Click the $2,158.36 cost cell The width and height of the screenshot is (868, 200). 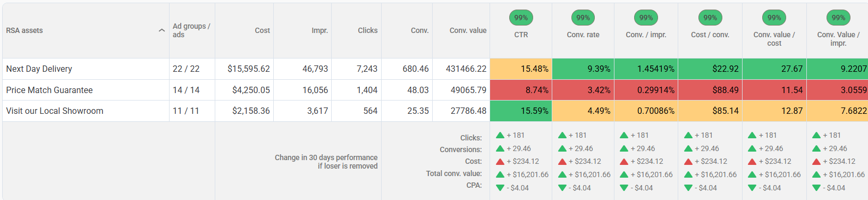[244, 111]
